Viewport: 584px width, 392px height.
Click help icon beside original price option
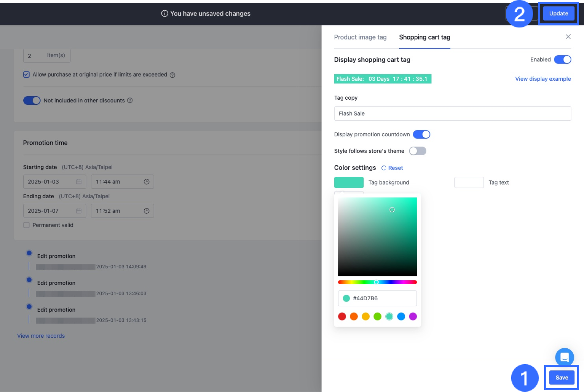click(x=172, y=75)
